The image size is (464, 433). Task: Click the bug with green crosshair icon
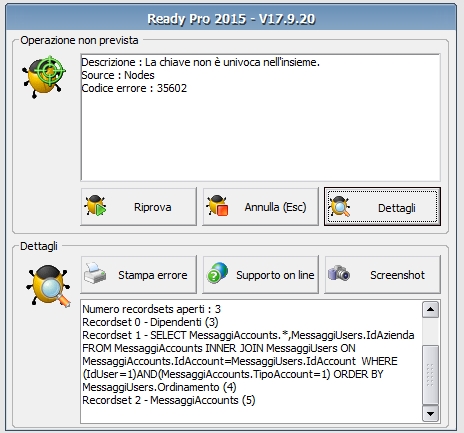tap(44, 77)
